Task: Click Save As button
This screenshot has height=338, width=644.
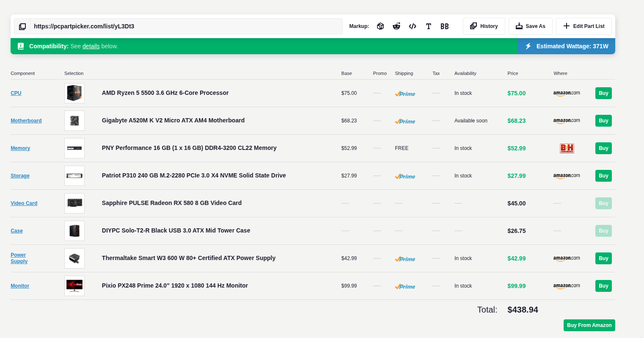Action: pos(531,26)
